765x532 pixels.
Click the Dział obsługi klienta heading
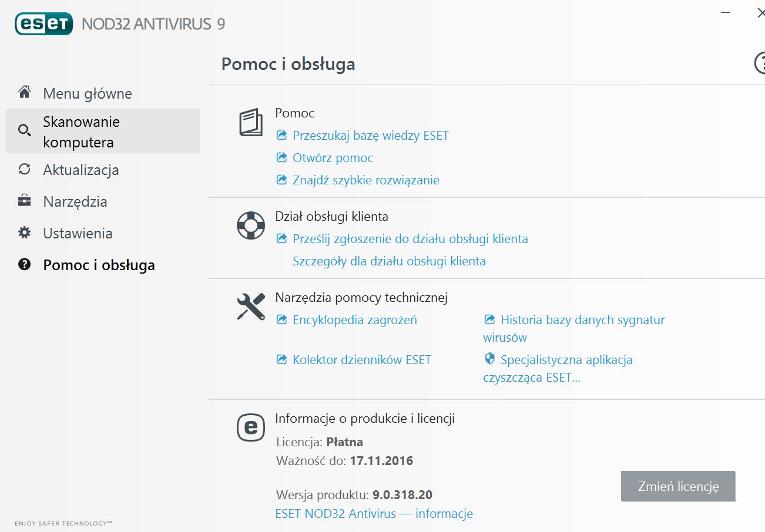pyautogui.click(x=332, y=217)
